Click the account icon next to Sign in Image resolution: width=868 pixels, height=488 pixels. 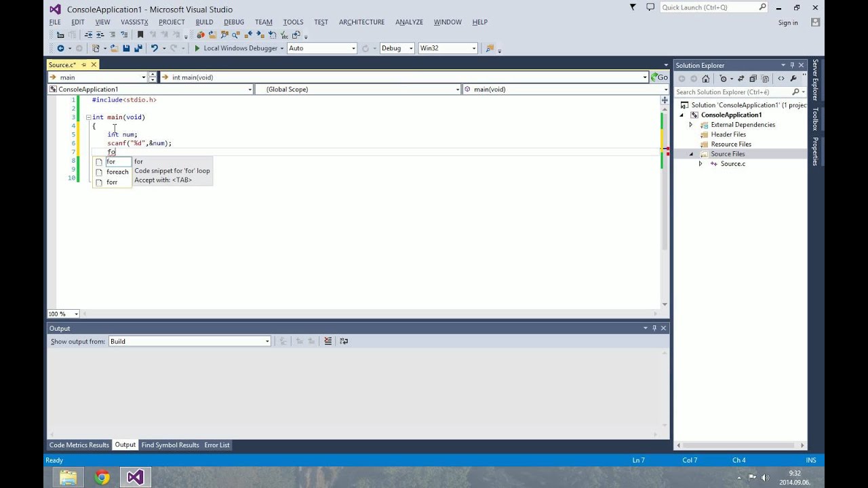815,22
